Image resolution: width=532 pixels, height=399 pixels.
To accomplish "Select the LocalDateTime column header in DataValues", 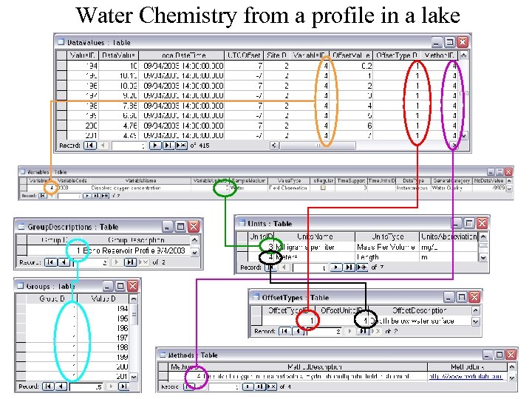I will click(181, 55).
